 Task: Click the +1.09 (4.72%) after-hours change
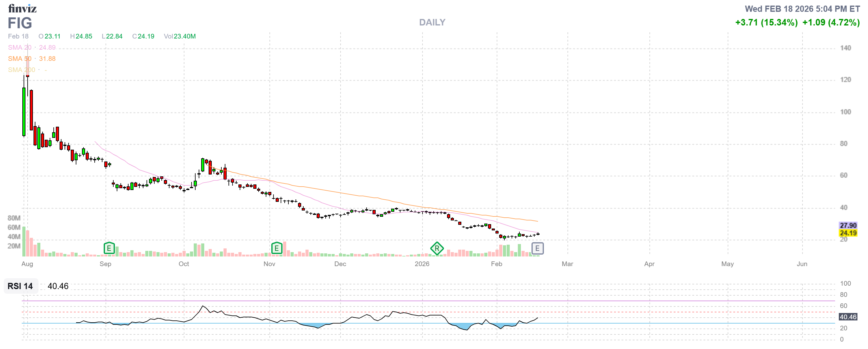point(831,23)
